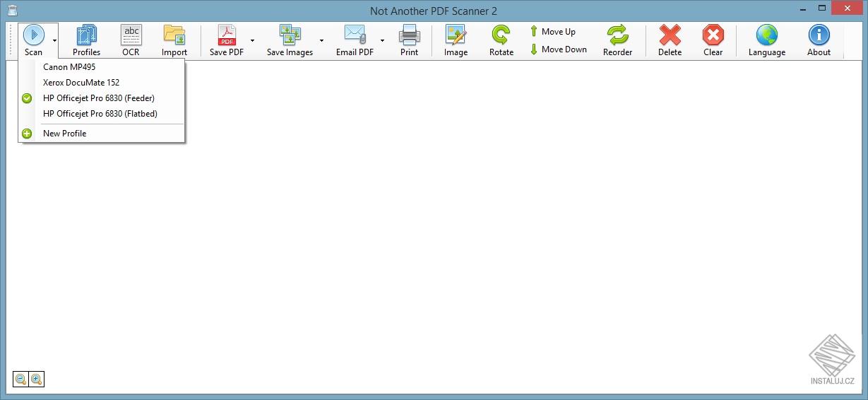Expand the Save Images dropdown arrow
868x400 pixels.
point(321,40)
